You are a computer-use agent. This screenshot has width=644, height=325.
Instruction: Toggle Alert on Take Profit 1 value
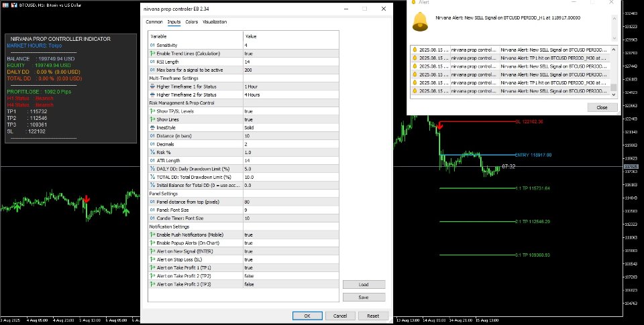pyautogui.click(x=291, y=267)
